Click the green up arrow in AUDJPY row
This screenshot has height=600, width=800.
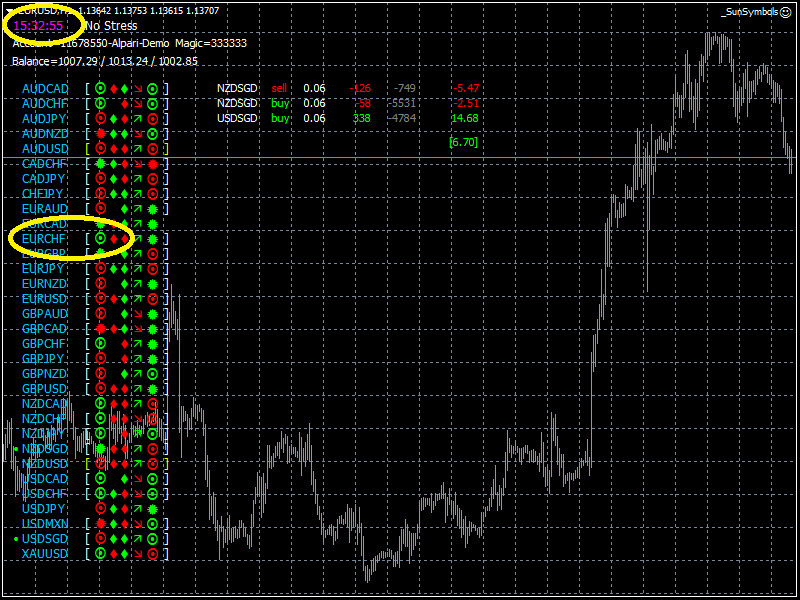[139, 119]
